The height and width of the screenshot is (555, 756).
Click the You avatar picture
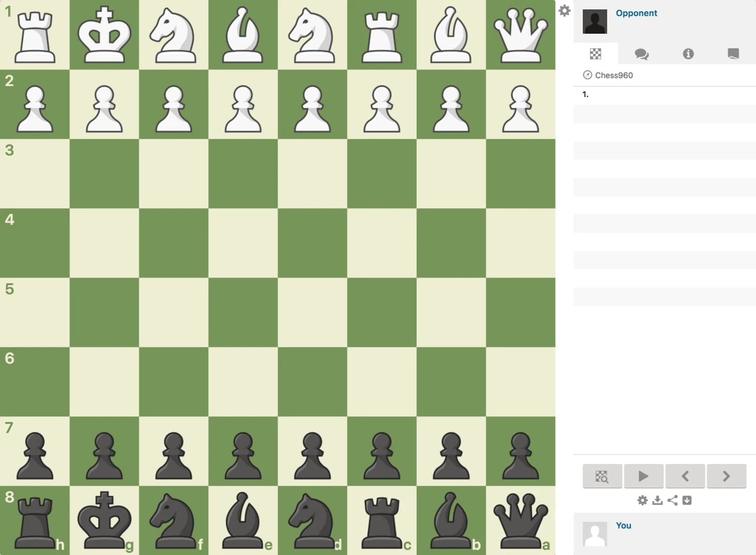coord(595,534)
